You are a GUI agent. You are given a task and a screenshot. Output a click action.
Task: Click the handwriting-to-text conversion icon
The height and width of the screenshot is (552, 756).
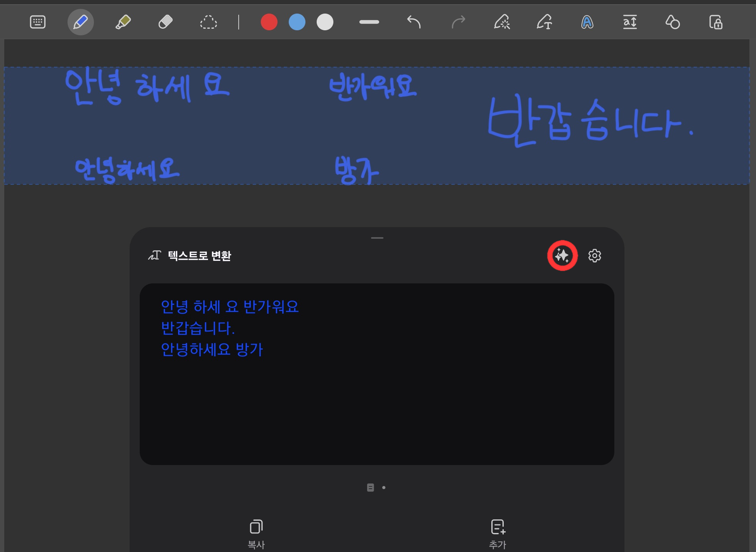(544, 22)
